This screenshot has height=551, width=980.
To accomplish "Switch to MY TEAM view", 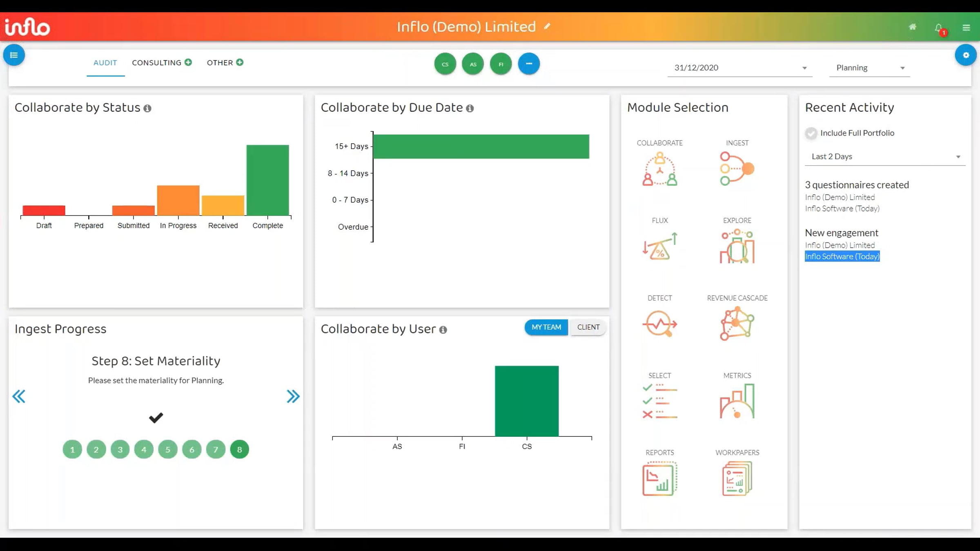I will (546, 327).
